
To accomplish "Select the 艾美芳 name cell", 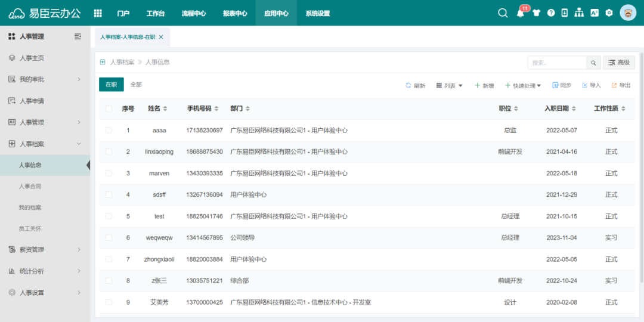I will [x=159, y=303].
